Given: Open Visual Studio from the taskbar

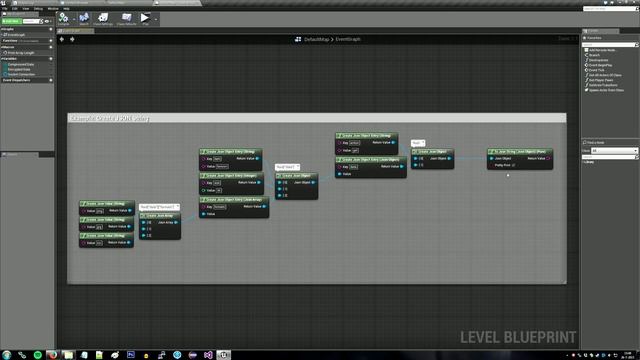Looking at the screenshot, I should (208, 355).
